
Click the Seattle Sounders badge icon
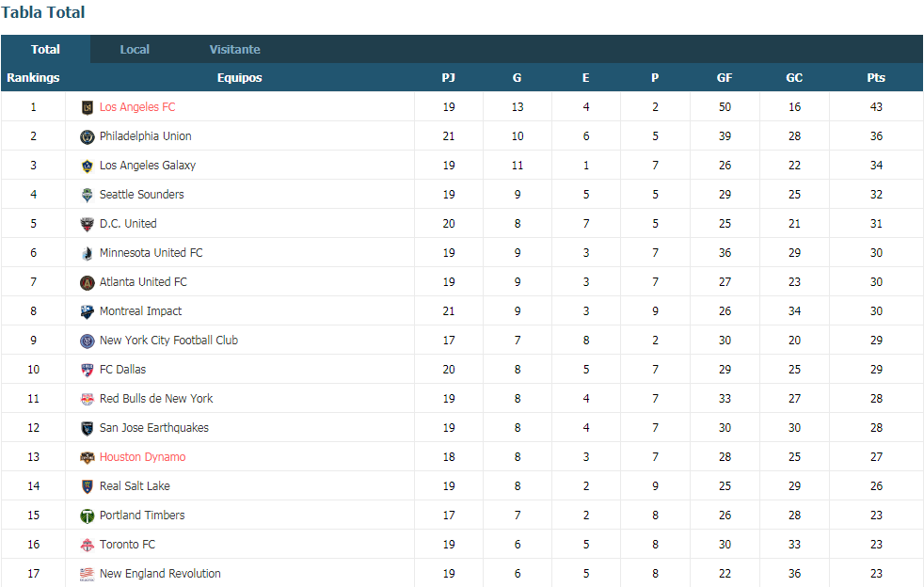point(88,195)
